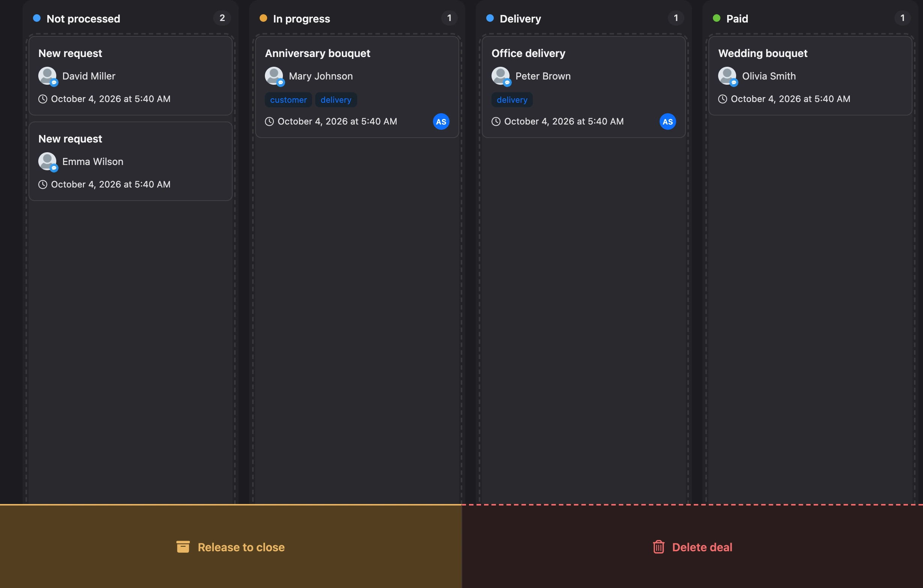Click the orange In progress status dot

(263, 18)
